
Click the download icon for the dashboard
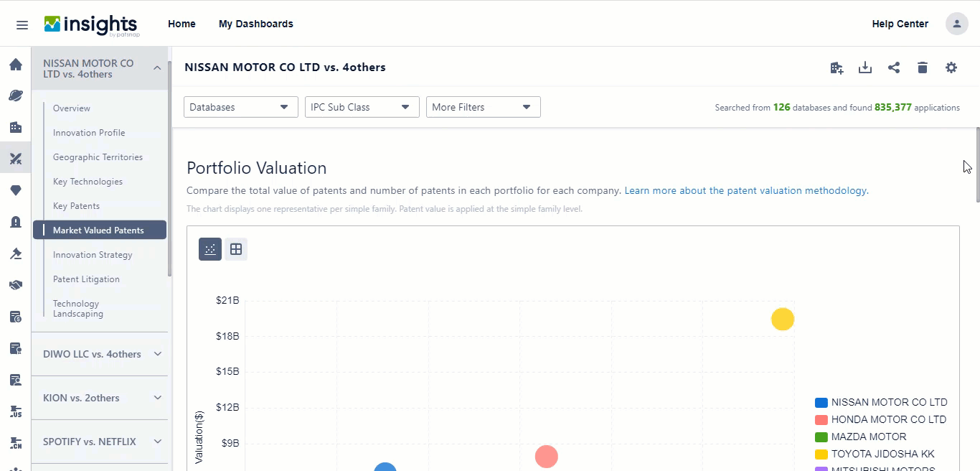pos(865,67)
